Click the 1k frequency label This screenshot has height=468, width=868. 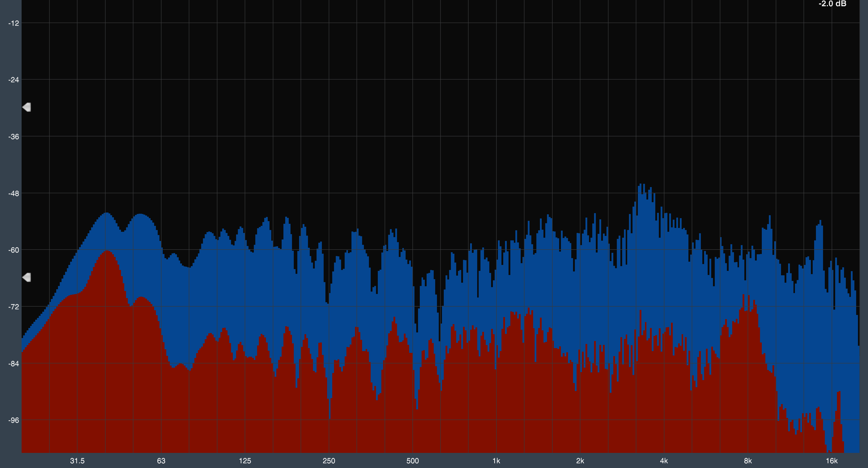pos(496,461)
